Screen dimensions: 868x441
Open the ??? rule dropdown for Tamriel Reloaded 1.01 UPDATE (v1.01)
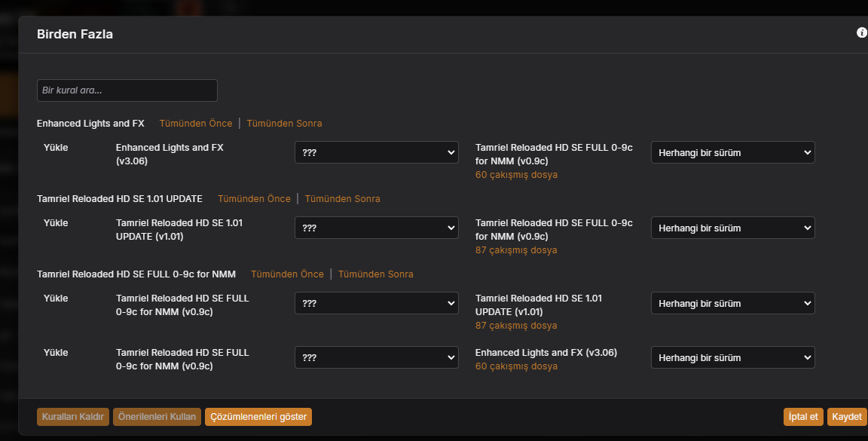377,228
